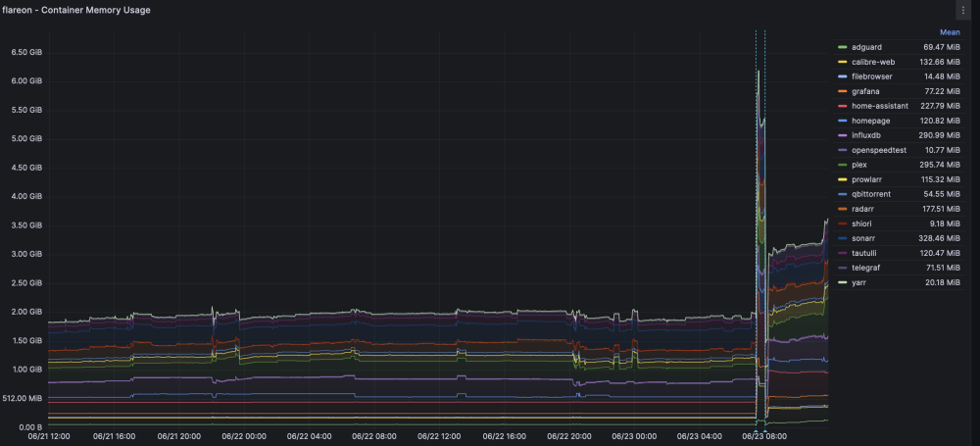Image resolution: width=980 pixels, height=446 pixels.
Task: Click the 06/21 12:00 x-axis label
Action: coord(49,436)
